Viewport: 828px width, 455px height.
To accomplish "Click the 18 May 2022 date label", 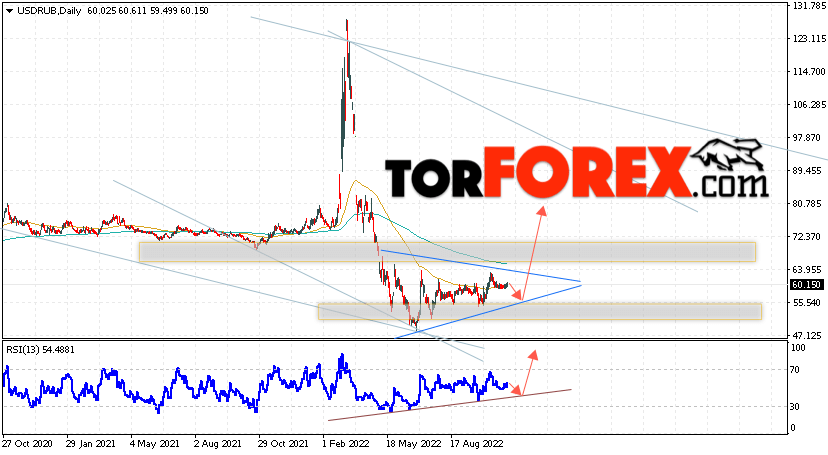I will point(413,444).
